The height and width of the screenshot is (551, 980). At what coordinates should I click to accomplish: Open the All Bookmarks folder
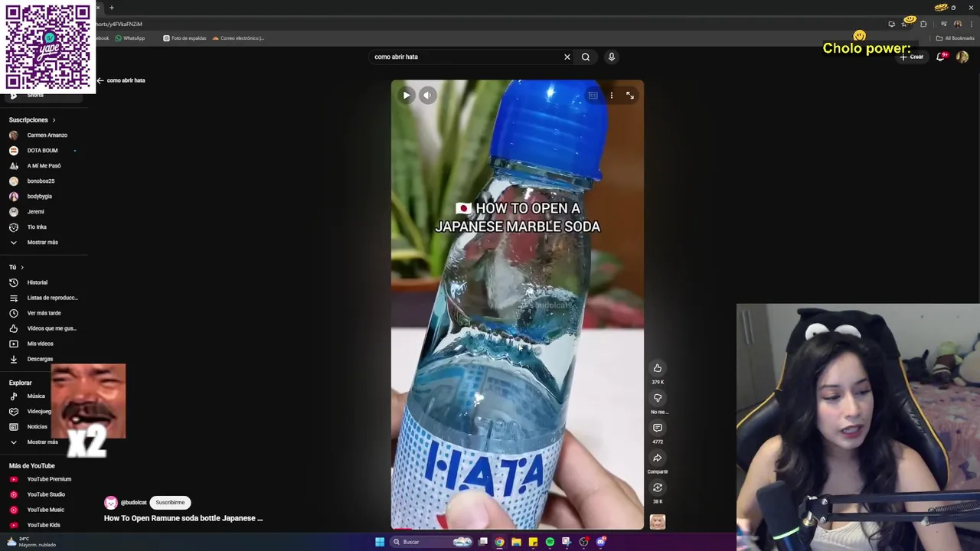955,38
